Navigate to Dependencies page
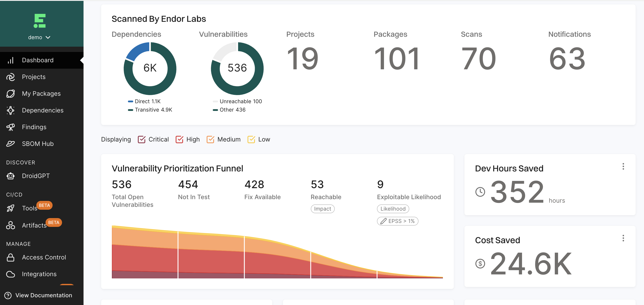644x305 pixels. pos(42,110)
